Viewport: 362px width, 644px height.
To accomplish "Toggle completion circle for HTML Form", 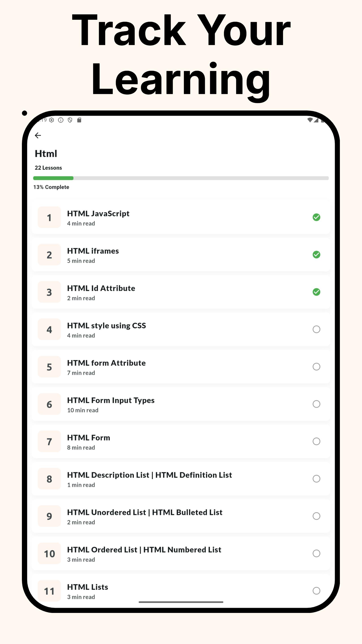I will [x=316, y=441].
